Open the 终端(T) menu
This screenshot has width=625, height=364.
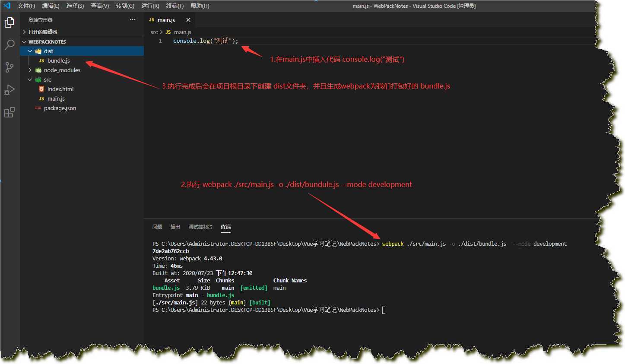pos(175,6)
